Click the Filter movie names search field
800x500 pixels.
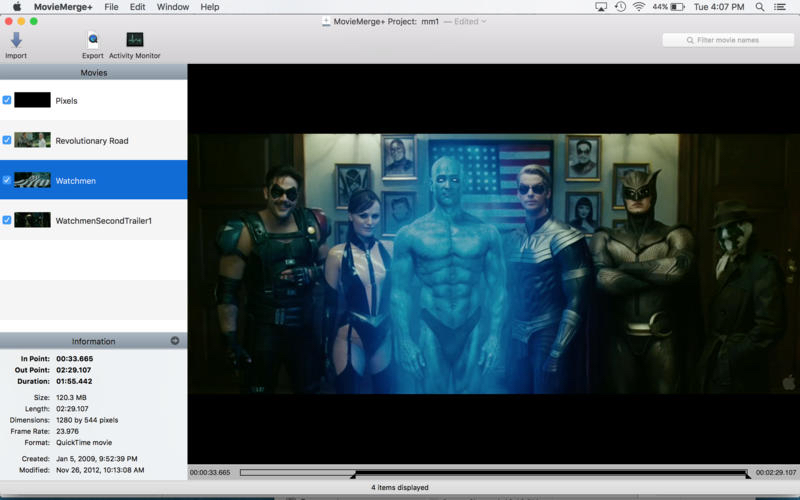pos(727,40)
